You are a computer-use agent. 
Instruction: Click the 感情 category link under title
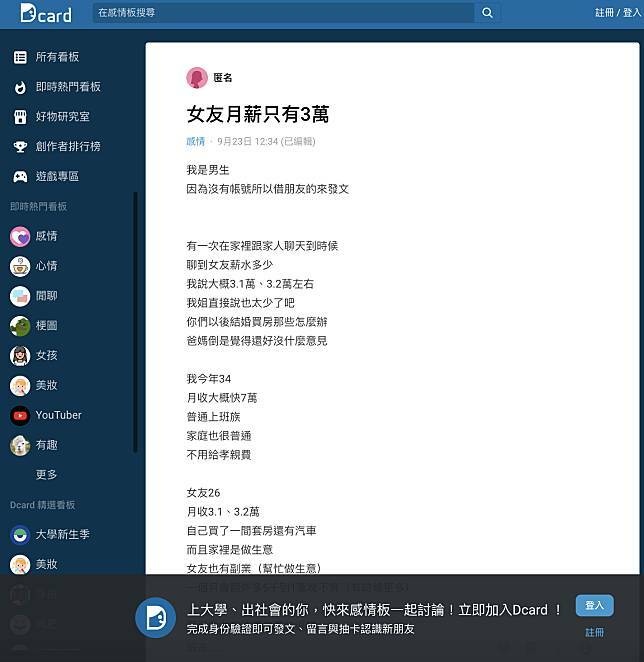click(x=195, y=142)
